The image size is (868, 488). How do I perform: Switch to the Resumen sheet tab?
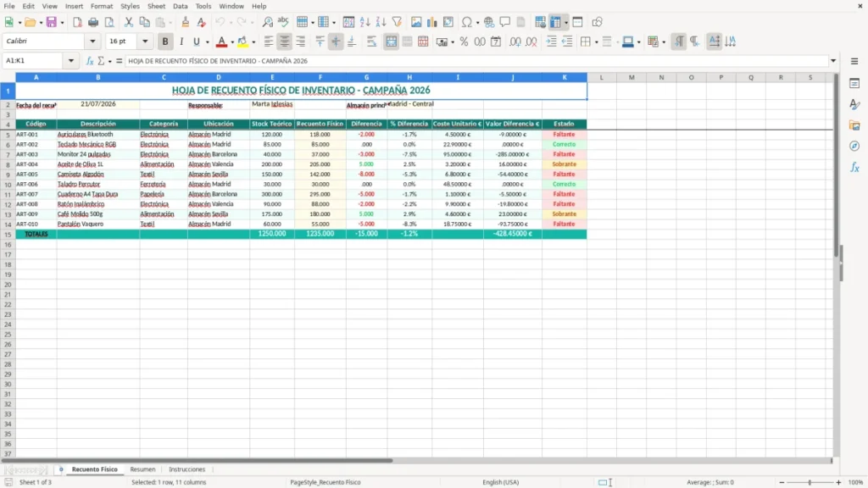pyautogui.click(x=142, y=469)
